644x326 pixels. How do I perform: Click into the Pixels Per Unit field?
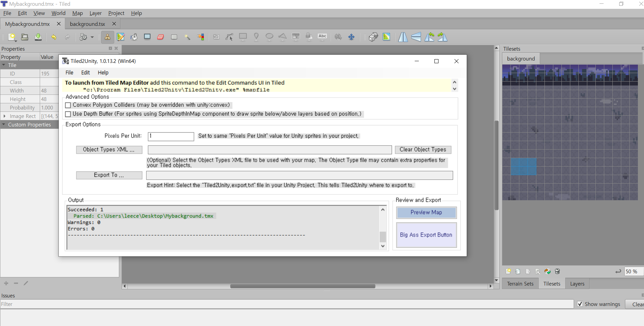pos(171,136)
